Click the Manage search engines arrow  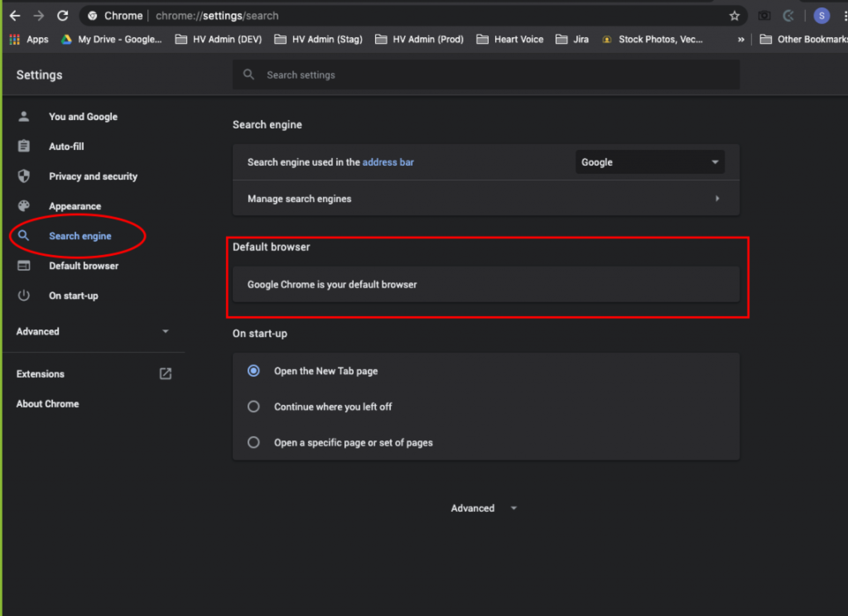pos(717,198)
